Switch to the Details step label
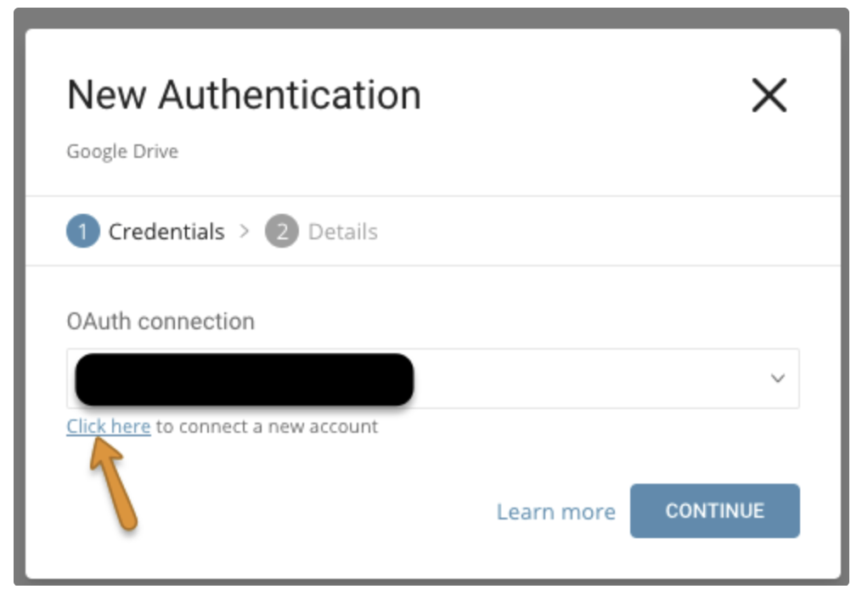This screenshot has height=606, width=868. pyautogui.click(x=343, y=232)
